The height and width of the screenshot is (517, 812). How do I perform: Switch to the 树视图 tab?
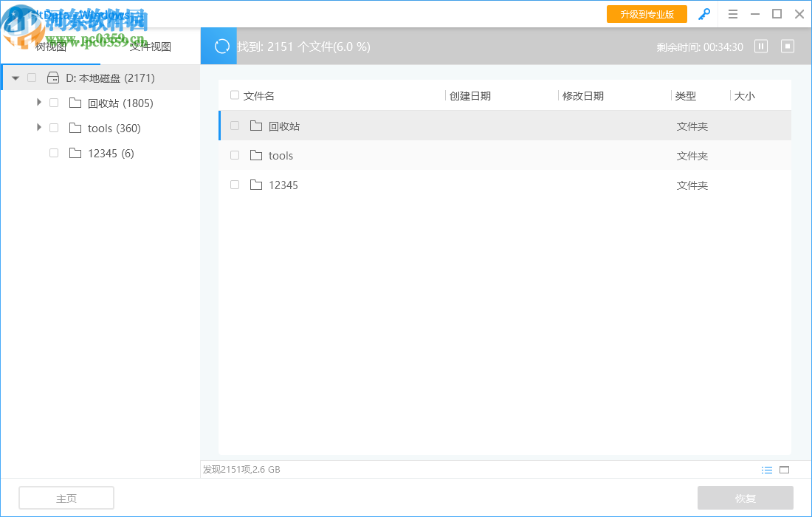(x=52, y=46)
